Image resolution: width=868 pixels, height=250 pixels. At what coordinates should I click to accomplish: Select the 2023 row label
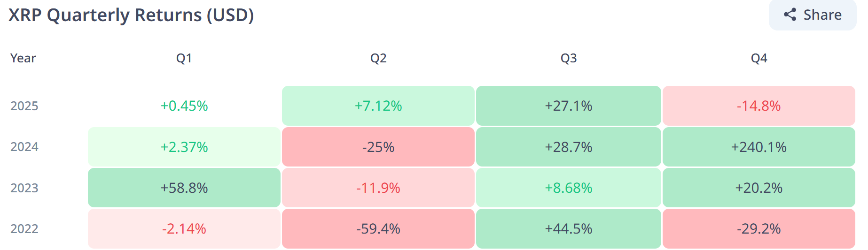pyautogui.click(x=24, y=188)
